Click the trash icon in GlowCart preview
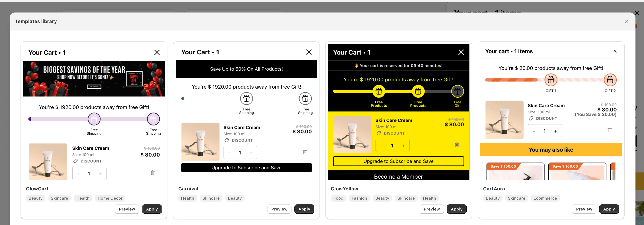 [153, 173]
